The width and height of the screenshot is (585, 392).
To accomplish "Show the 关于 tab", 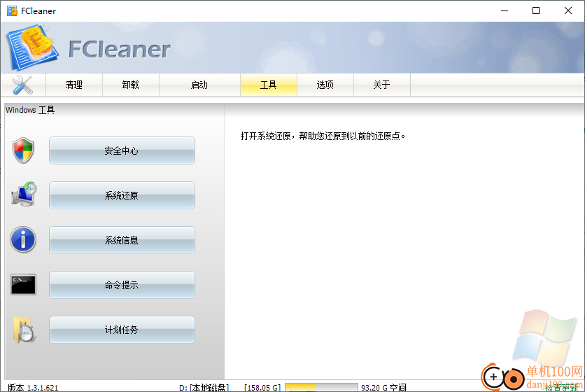I will coord(381,85).
